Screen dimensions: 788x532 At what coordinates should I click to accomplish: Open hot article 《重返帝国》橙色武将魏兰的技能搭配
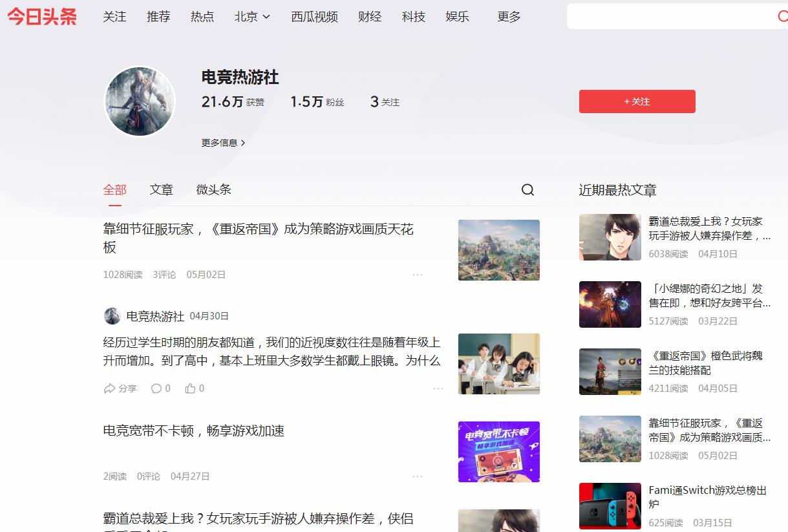click(x=706, y=363)
